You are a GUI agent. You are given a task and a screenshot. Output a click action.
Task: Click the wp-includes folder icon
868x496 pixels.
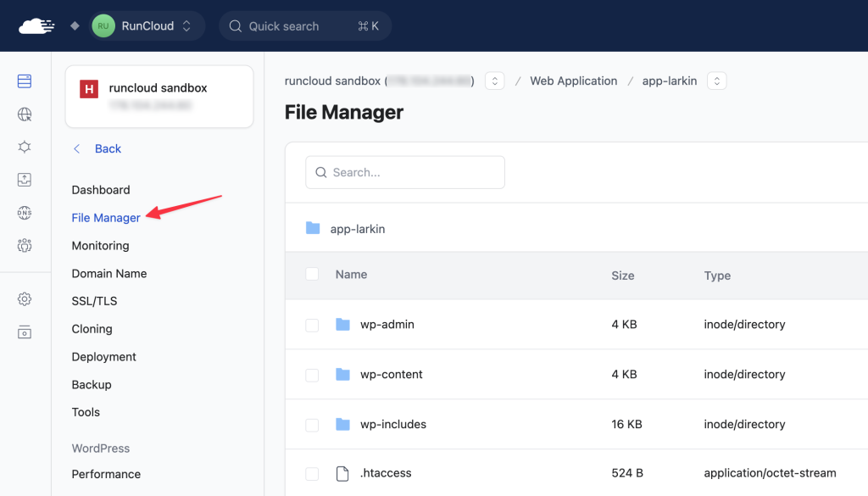click(x=342, y=424)
